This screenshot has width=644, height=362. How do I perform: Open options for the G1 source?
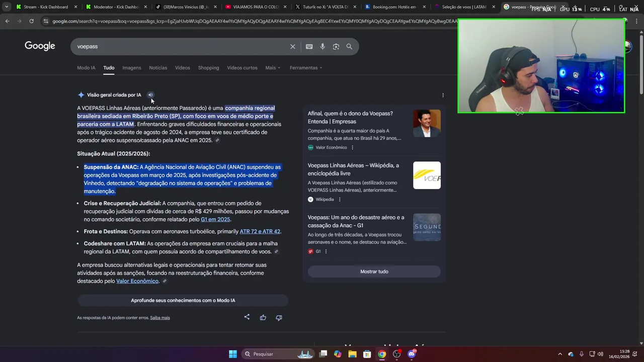coord(326,251)
